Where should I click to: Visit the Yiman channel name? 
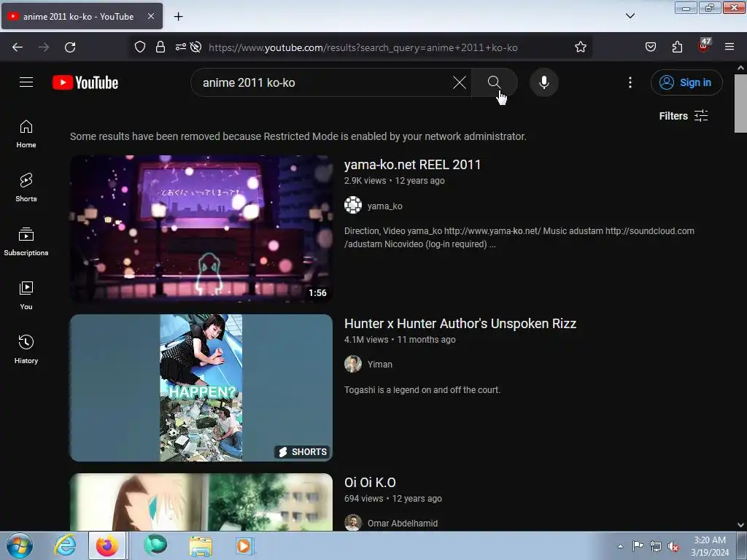[379, 365]
